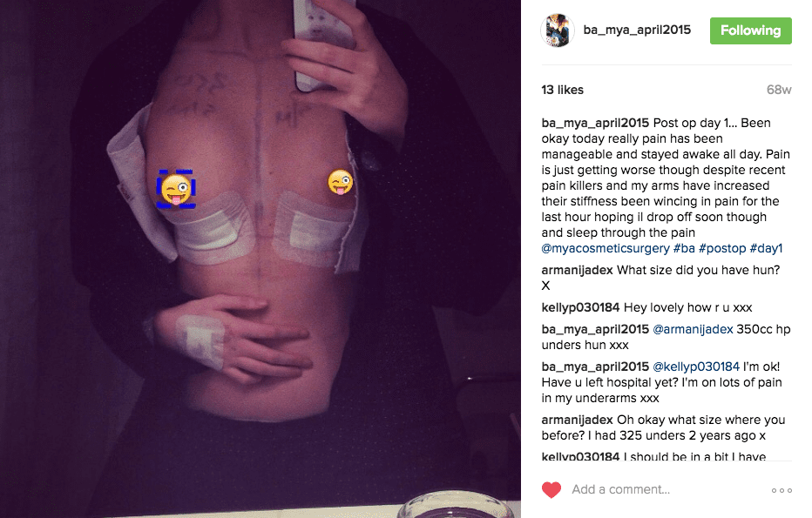Open the #ba hashtag
The image size is (812, 518).
pyautogui.click(x=684, y=248)
